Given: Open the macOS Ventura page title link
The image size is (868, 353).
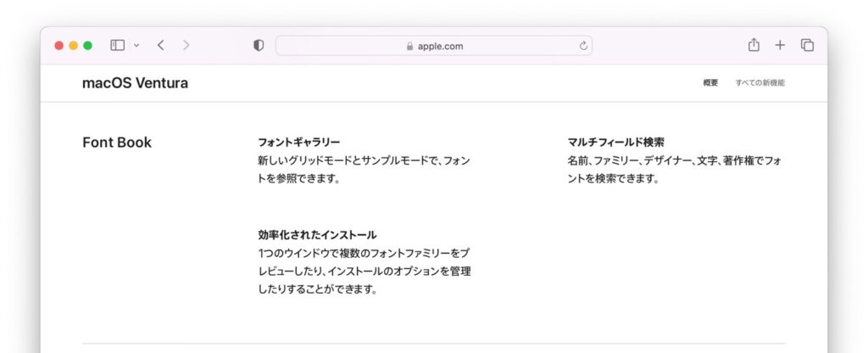Looking at the screenshot, I should [135, 83].
